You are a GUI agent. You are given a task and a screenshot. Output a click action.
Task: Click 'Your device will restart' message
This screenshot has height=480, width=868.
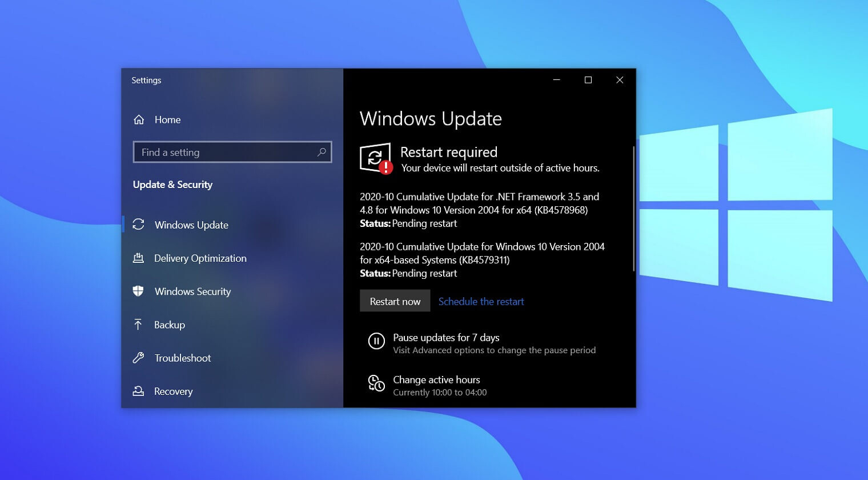pyautogui.click(x=500, y=168)
